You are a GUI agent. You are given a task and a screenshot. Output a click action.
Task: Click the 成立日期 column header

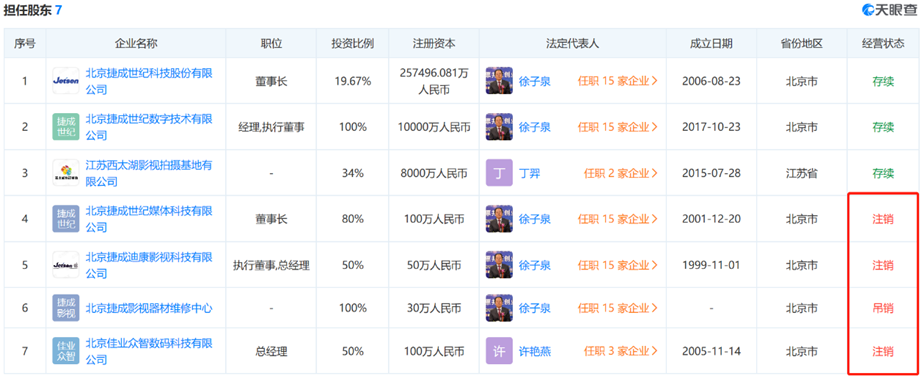pos(711,44)
